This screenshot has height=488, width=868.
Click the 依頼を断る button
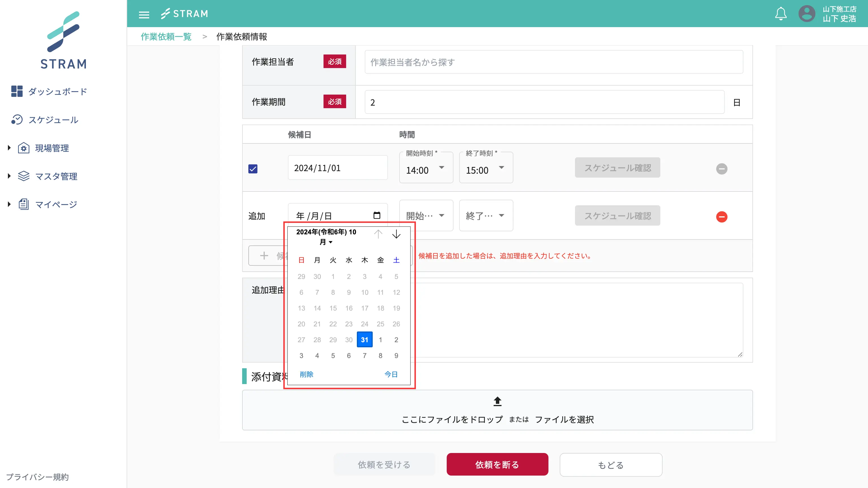click(497, 465)
